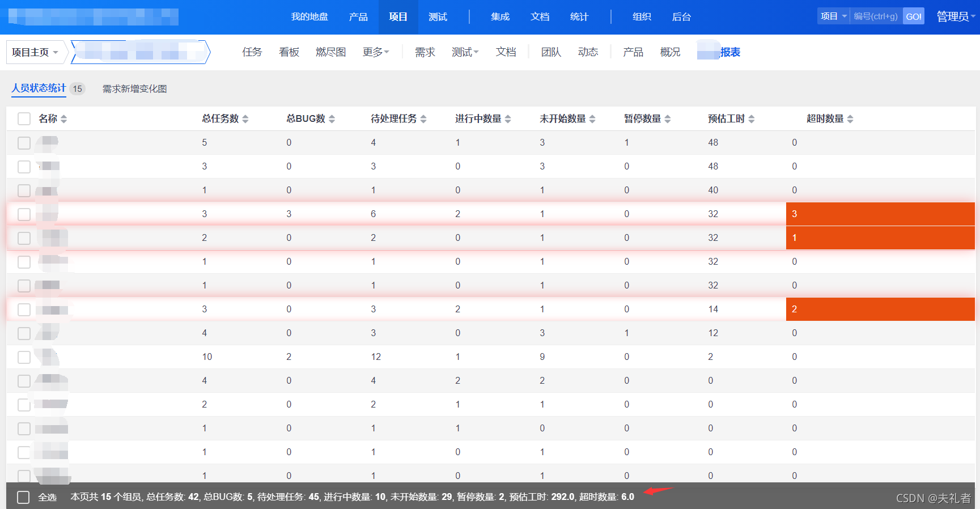Check the row with 预估工时 12

pos(24,333)
